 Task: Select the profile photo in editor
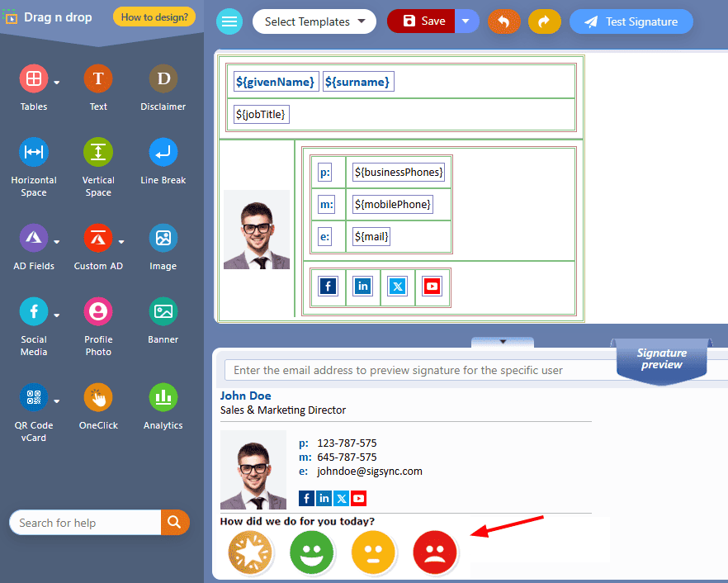point(257,230)
